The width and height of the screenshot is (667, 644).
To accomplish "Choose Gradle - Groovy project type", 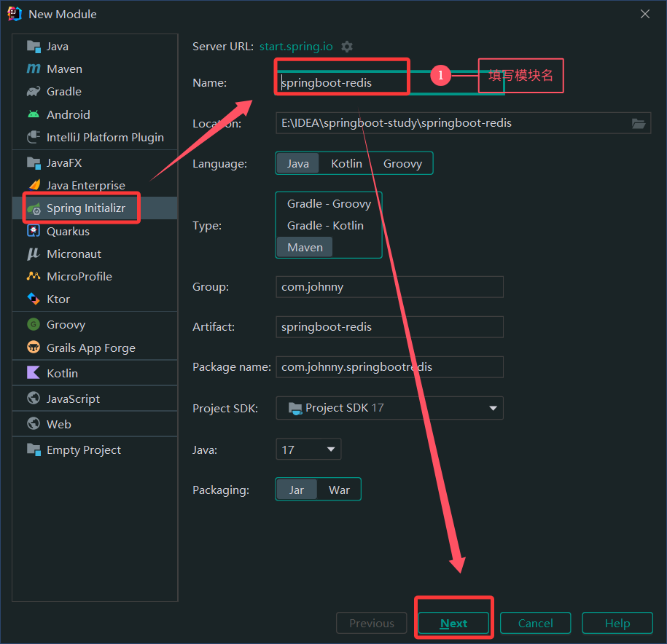I will [329, 204].
